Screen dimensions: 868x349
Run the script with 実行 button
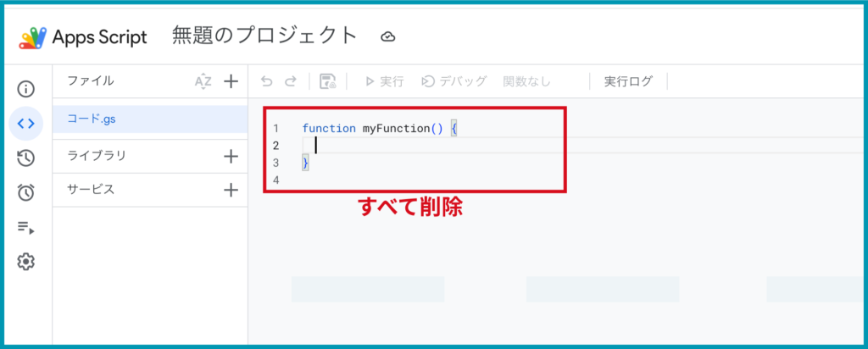coord(384,81)
